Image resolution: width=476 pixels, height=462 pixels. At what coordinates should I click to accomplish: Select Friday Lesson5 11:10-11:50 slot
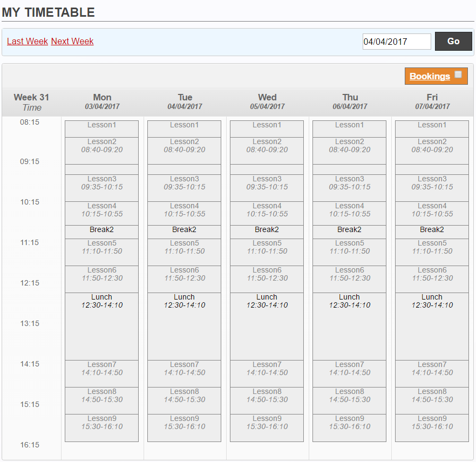(x=432, y=252)
